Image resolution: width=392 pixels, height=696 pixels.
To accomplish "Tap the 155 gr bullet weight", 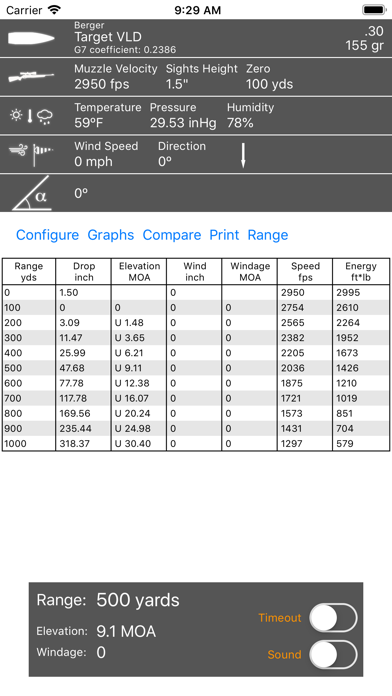I will pos(364,45).
